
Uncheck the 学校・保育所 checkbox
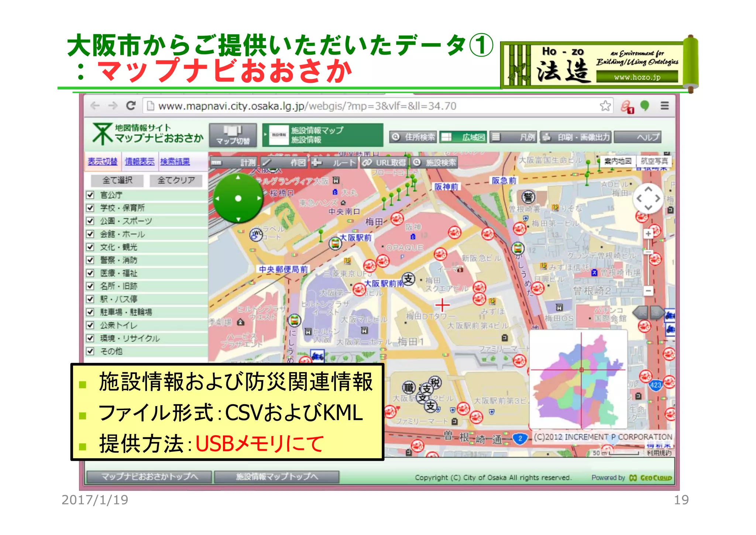(x=90, y=208)
